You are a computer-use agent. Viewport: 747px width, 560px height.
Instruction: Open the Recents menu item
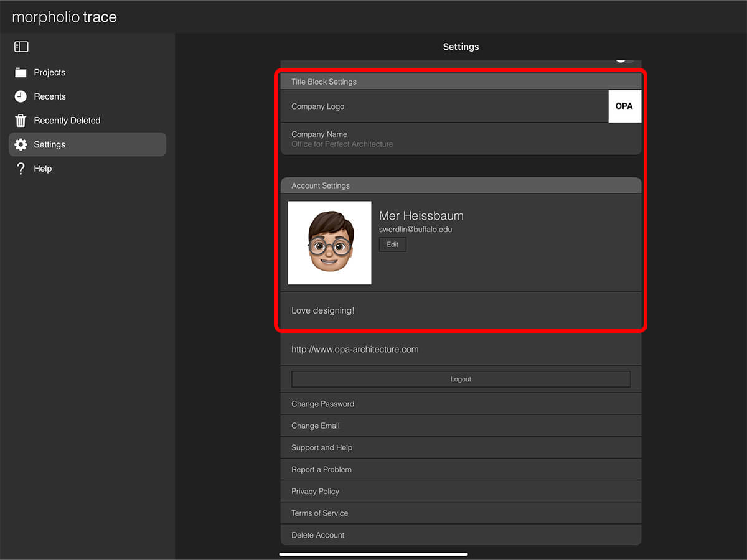click(x=50, y=96)
